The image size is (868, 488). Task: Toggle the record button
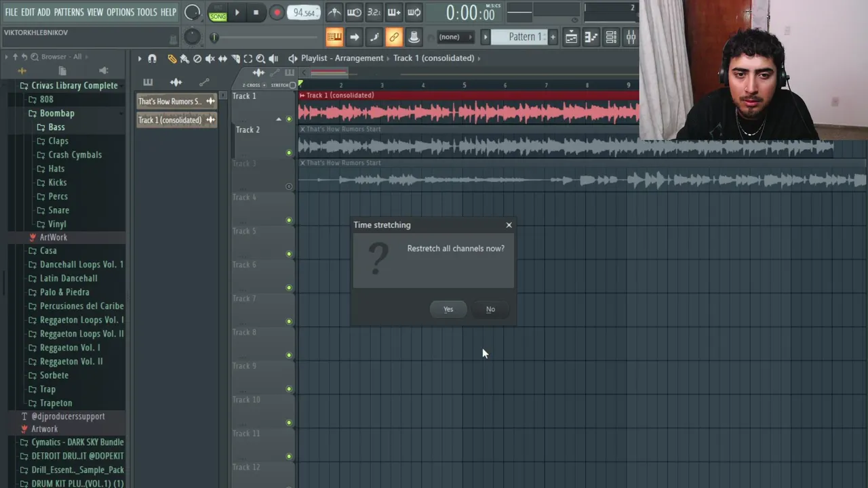click(277, 12)
